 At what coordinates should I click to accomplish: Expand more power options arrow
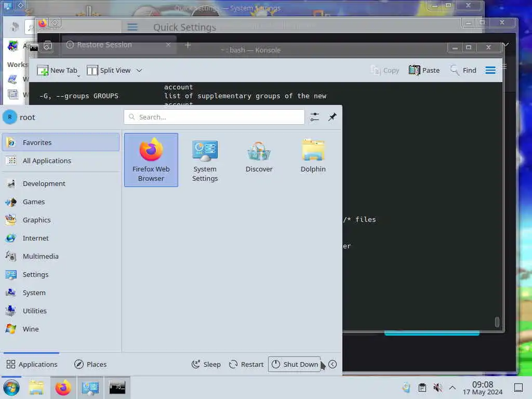pos(332,364)
